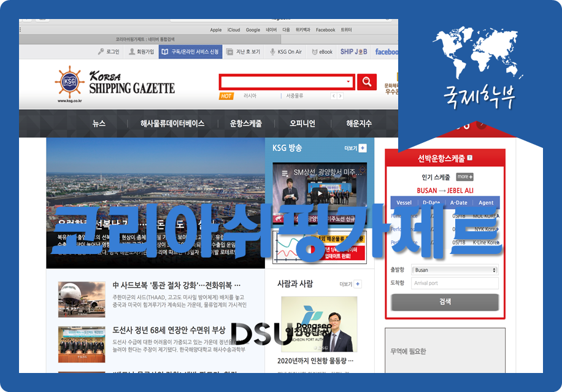Open the 해운지수 menu
The image size is (562, 392).
click(x=359, y=123)
